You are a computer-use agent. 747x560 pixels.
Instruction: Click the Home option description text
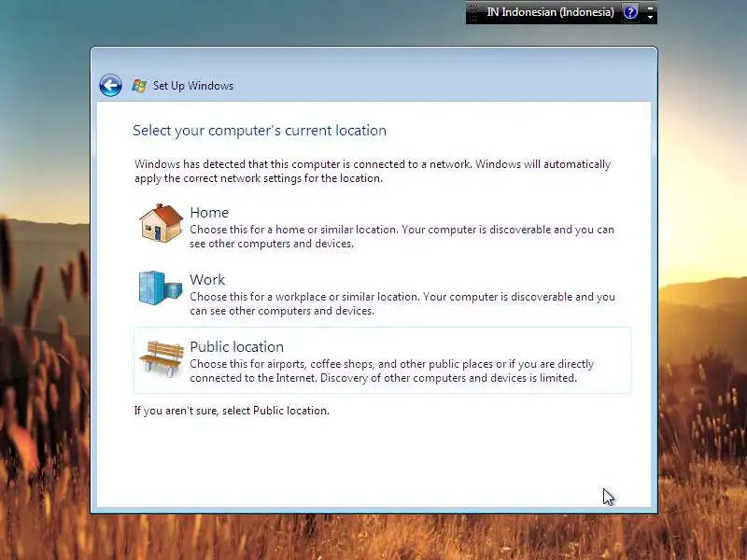(402, 237)
